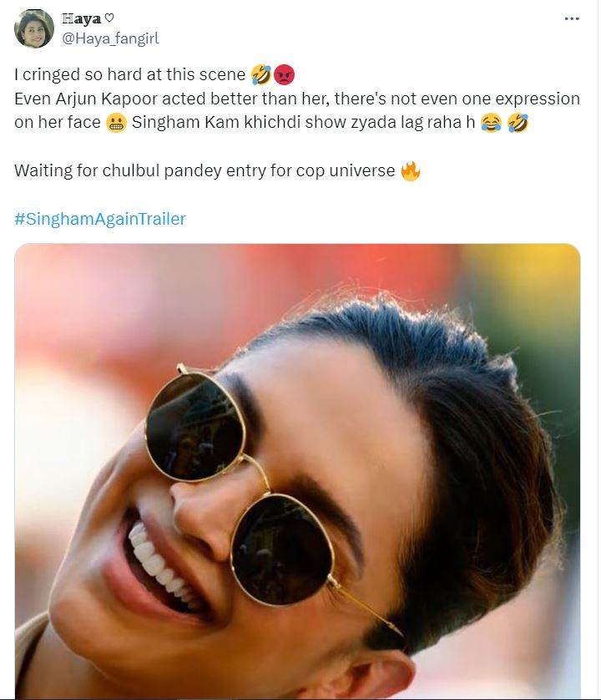Viewport: 601px width, 700px height.
Task: Click the grimacing emoji after "on her face"
Action: [x=116, y=124]
